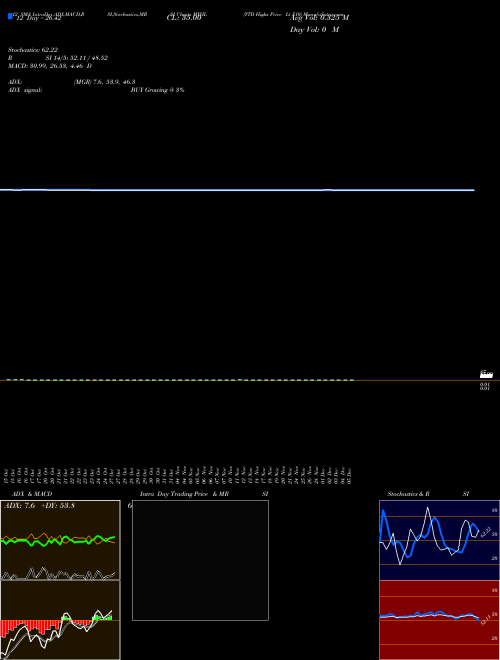500x660 pixels.
Task: Click the "(MGR) 7.6, 53.9, 46.3" ADX values
Action: (104, 82)
